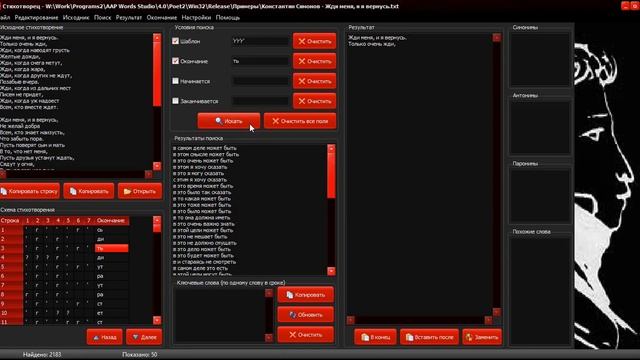Select result 'в этом смысле может быть'
Image resolution: width=640 pixels, height=360 pixels.
click(206, 154)
